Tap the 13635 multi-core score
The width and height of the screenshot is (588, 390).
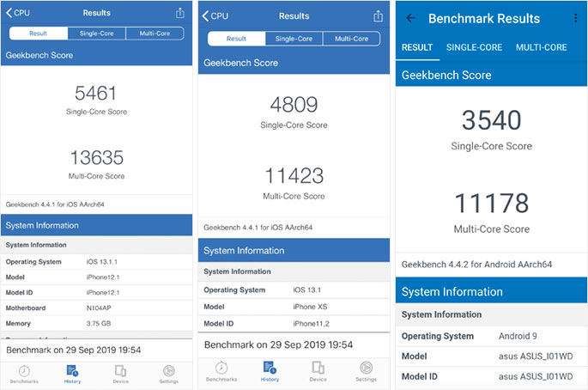[x=97, y=158]
